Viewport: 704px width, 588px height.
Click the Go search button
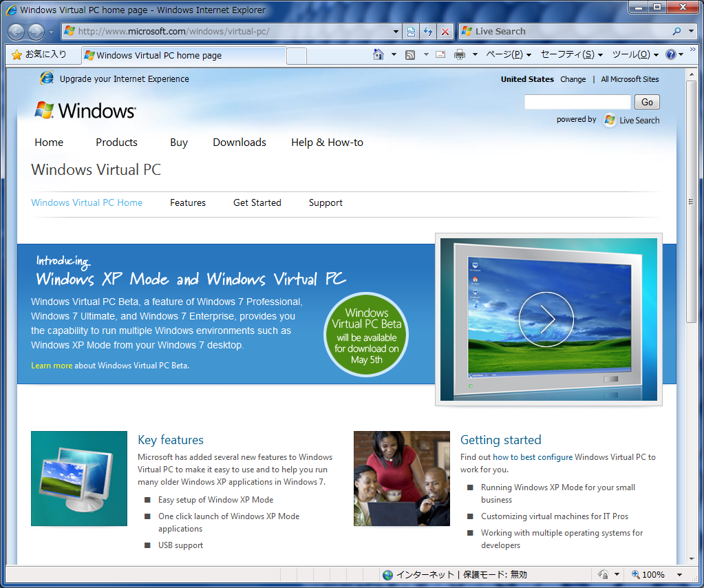click(x=647, y=102)
